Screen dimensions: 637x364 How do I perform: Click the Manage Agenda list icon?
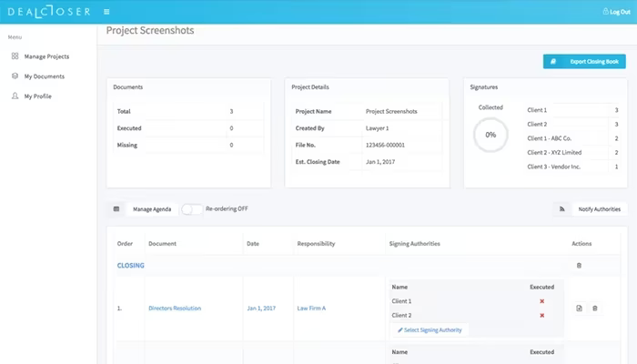pos(116,208)
